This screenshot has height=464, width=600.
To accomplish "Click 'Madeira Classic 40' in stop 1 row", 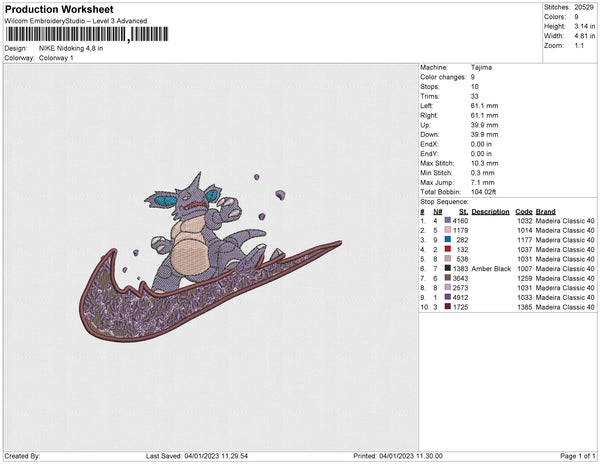I will tap(565, 221).
